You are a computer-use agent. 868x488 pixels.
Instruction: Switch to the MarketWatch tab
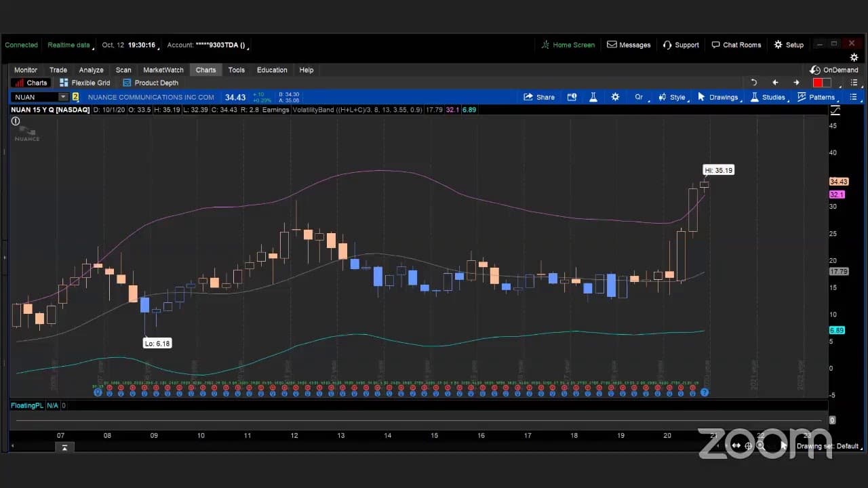[x=163, y=70]
